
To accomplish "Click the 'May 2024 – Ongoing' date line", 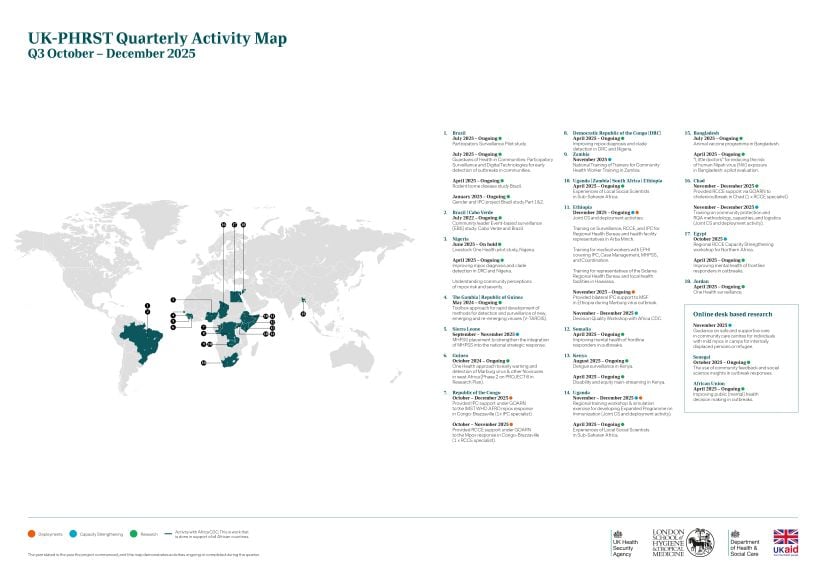I will pyautogui.click(x=475, y=302).
